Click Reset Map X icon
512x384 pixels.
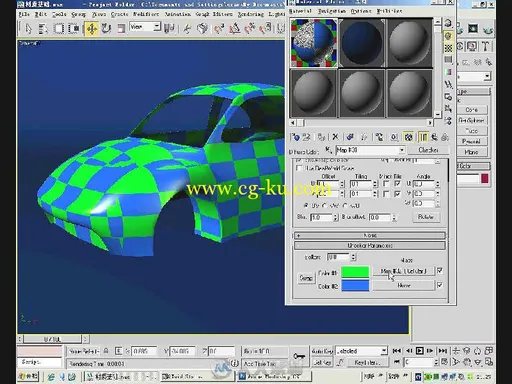click(335, 137)
